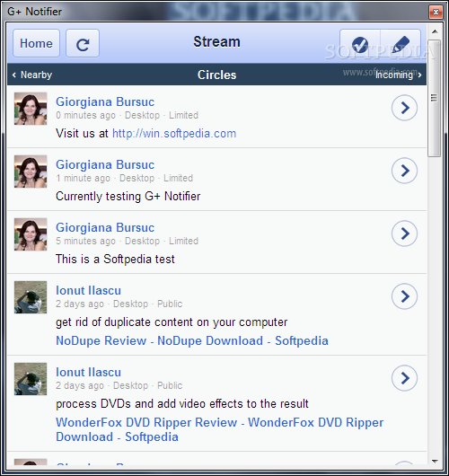The width and height of the screenshot is (449, 476).
Task: Open Giorgiana Bursuc's name in 0 minutes post
Action: tap(105, 101)
